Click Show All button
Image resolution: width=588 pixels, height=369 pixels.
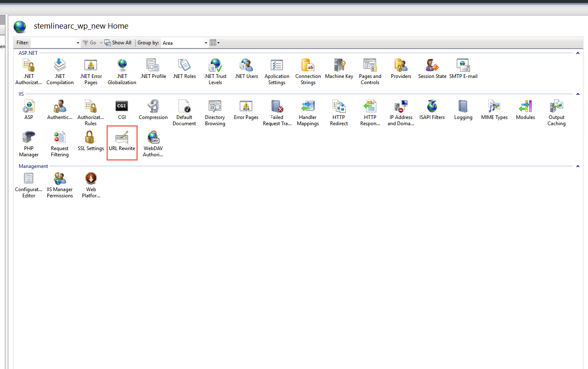point(118,43)
